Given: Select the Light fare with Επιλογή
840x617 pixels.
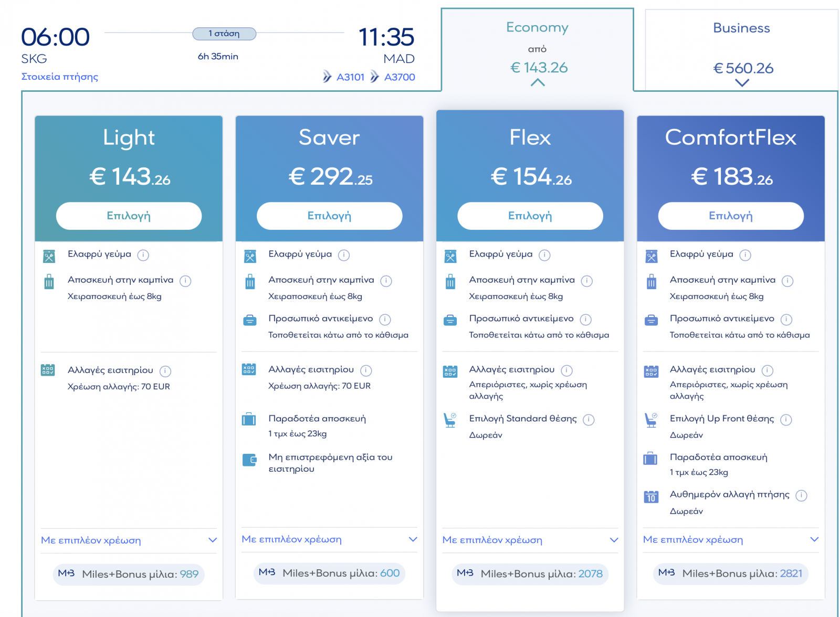Looking at the screenshot, I should [x=129, y=216].
